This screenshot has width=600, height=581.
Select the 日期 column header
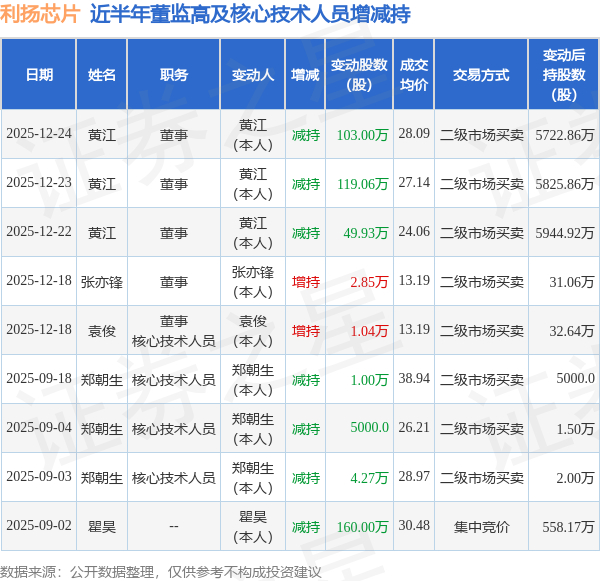(39, 75)
